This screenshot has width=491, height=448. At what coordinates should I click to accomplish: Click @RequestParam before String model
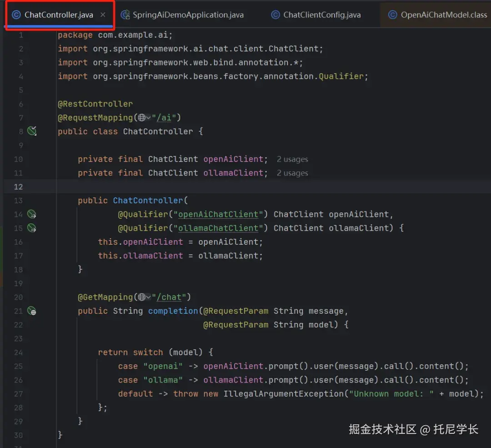236,325
